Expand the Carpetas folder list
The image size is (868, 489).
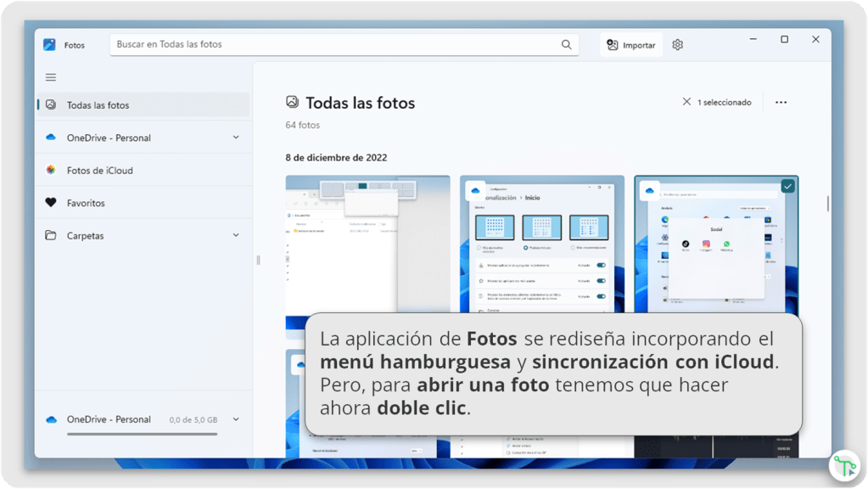pyautogui.click(x=236, y=236)
